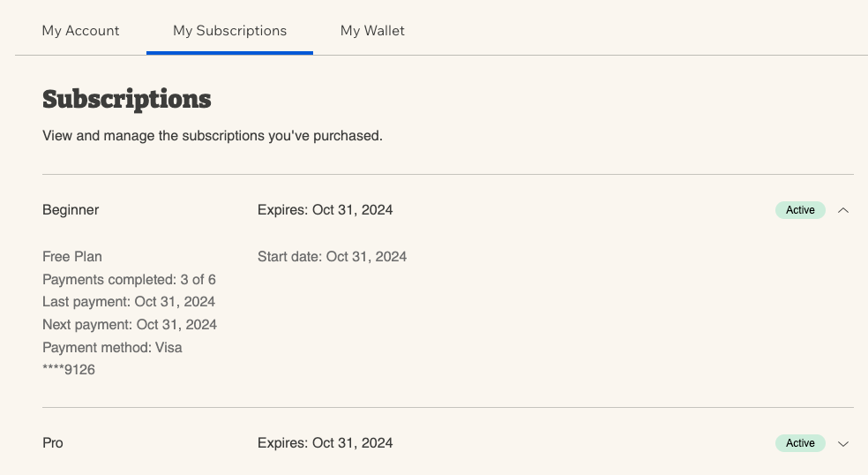Click the Beginner subscription name

pyautogui.click(x=71, y=210)
